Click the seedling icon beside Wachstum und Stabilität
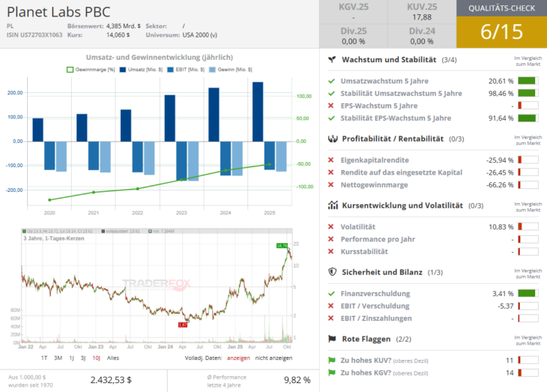547x392 pixels. [x=332, y=59]
